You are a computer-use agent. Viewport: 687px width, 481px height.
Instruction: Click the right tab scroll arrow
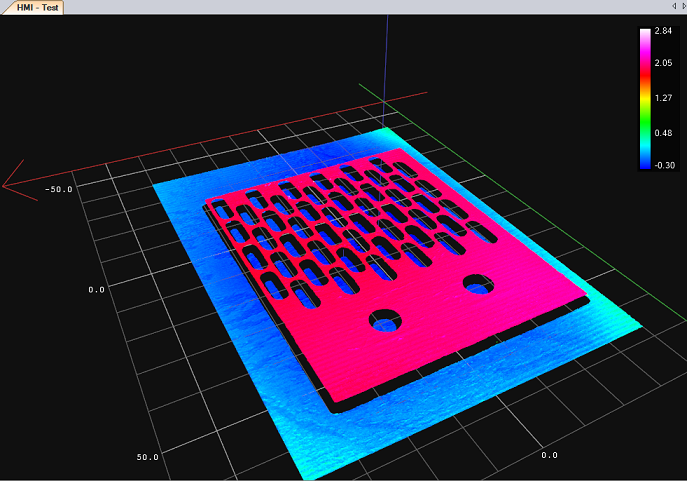(682, 7)
